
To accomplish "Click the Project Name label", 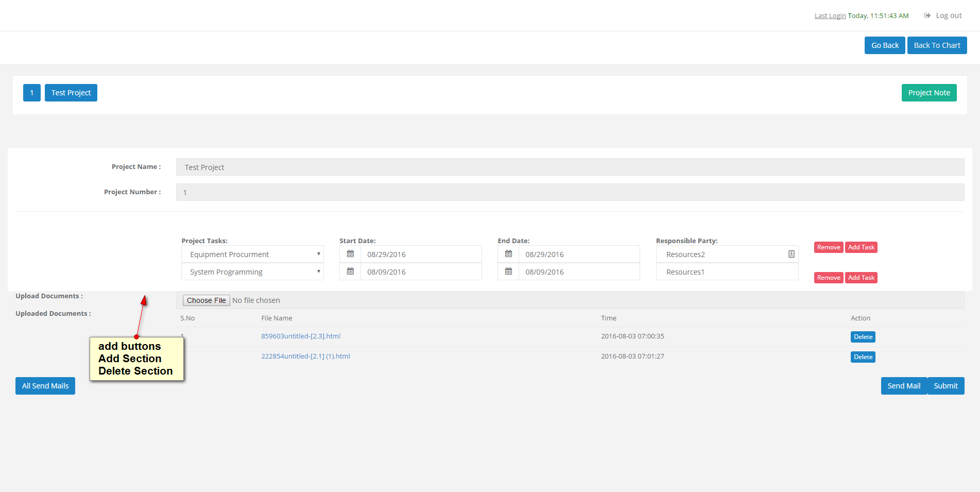I will (136, 166).
